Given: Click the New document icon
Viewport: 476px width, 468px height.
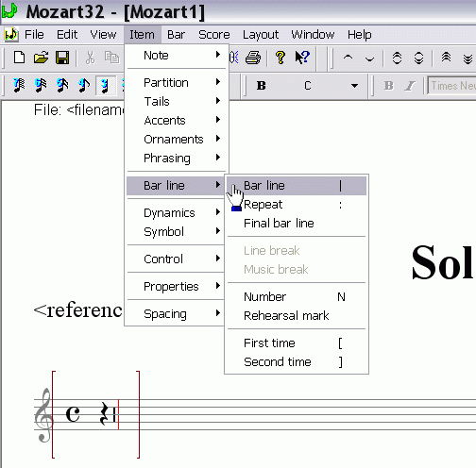Looking at the screenshot, I should point(19,58).
